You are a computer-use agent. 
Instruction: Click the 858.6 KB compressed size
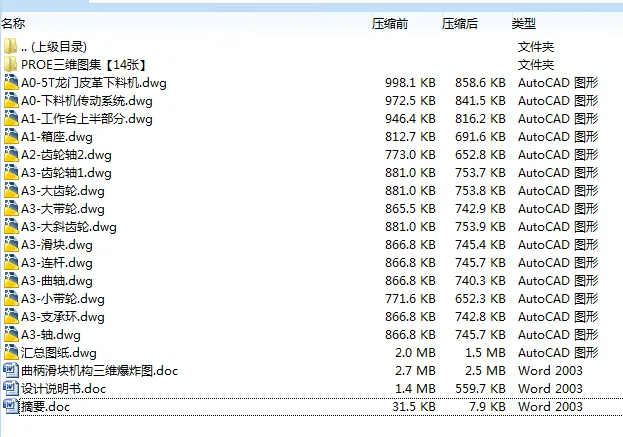(480, 83)
